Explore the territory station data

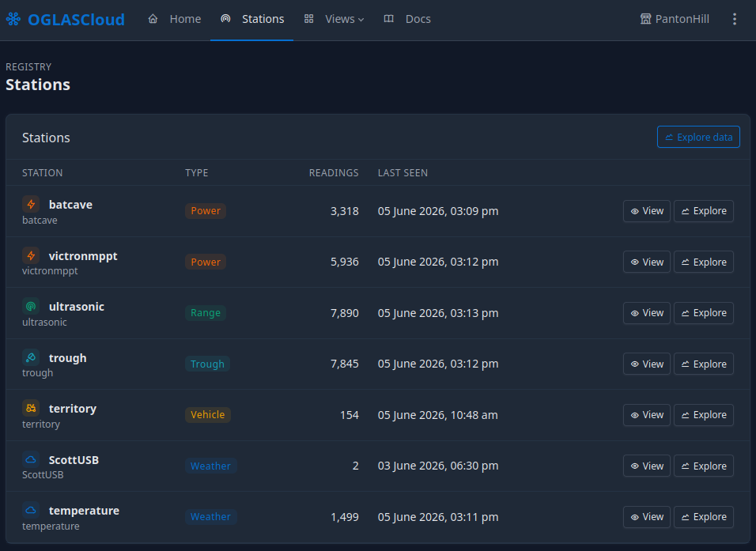[x=704, y=415]
